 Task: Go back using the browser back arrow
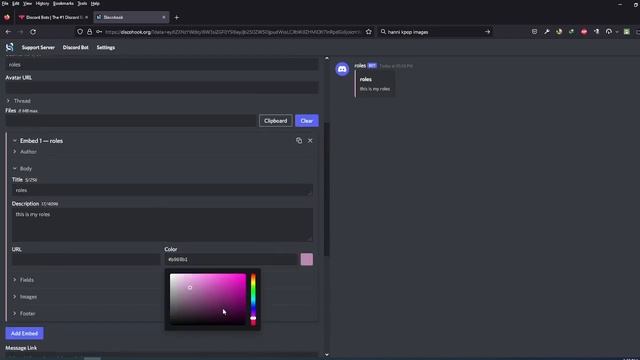click(8, 32)
